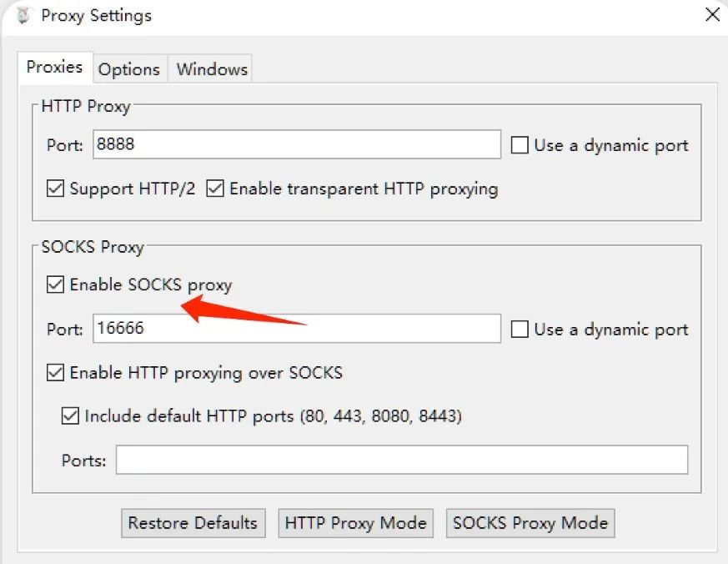Enable dynamic port for HTTP Proxy
Screen dimensions: 728x564
click(519, 145)
